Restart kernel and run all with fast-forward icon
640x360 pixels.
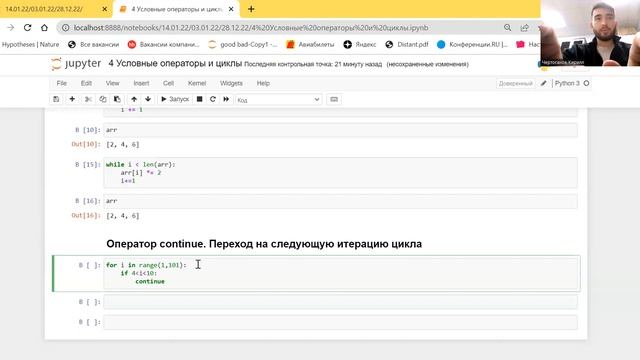coord(226,99)
